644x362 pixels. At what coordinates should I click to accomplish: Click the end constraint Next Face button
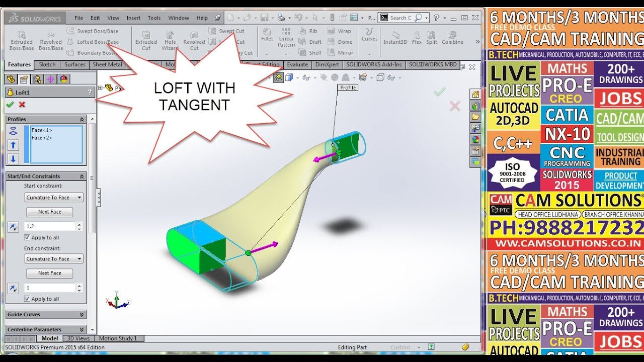49,273
